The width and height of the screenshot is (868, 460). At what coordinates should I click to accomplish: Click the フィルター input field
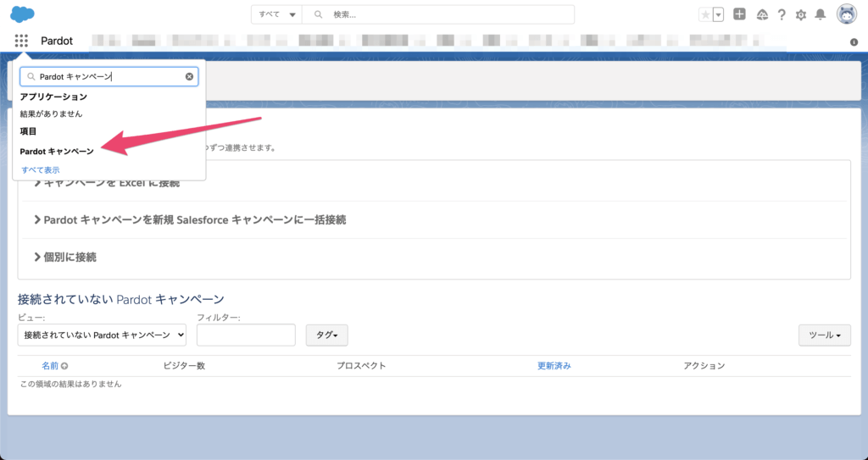coord(246,335)
